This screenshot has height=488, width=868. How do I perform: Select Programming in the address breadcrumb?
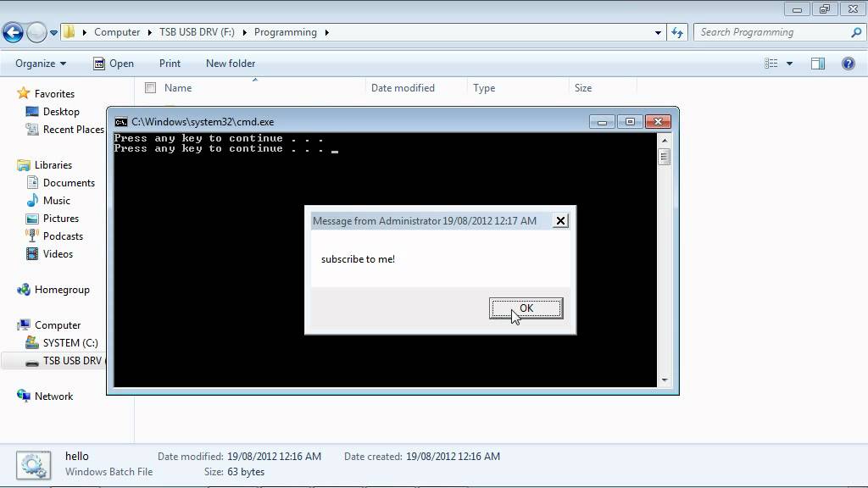point(285,32)
